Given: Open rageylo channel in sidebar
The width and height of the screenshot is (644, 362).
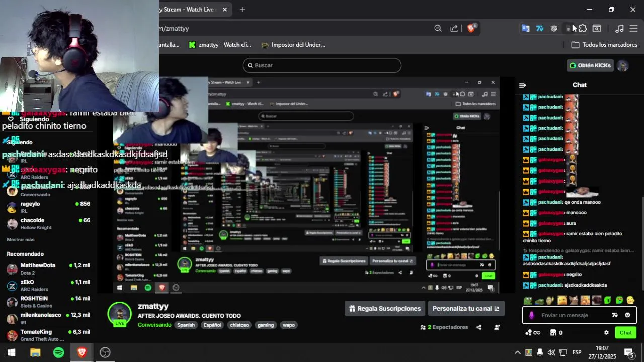Looking at the screenshot, I should point(48,207).
